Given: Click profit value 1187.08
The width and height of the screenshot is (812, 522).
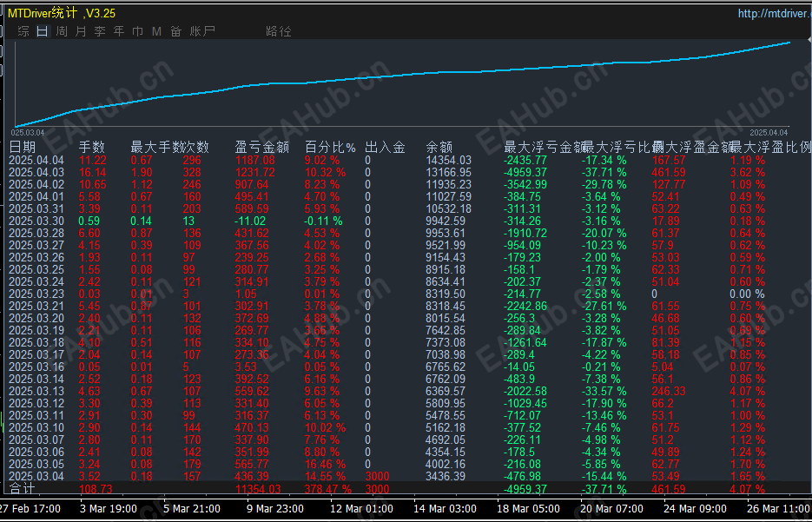Looking at the screenshot, I should [254, 161].
